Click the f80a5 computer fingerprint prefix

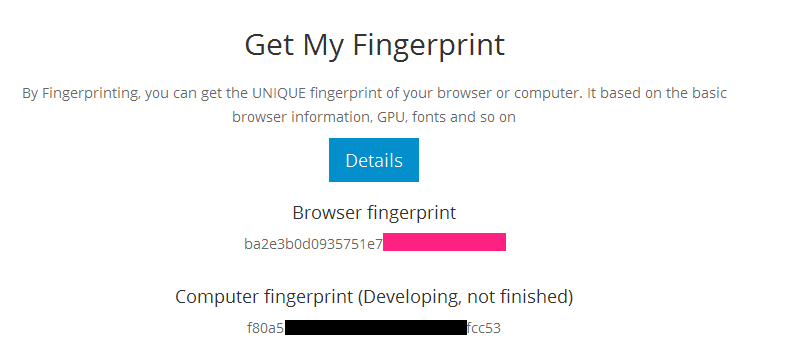[265, 328]
